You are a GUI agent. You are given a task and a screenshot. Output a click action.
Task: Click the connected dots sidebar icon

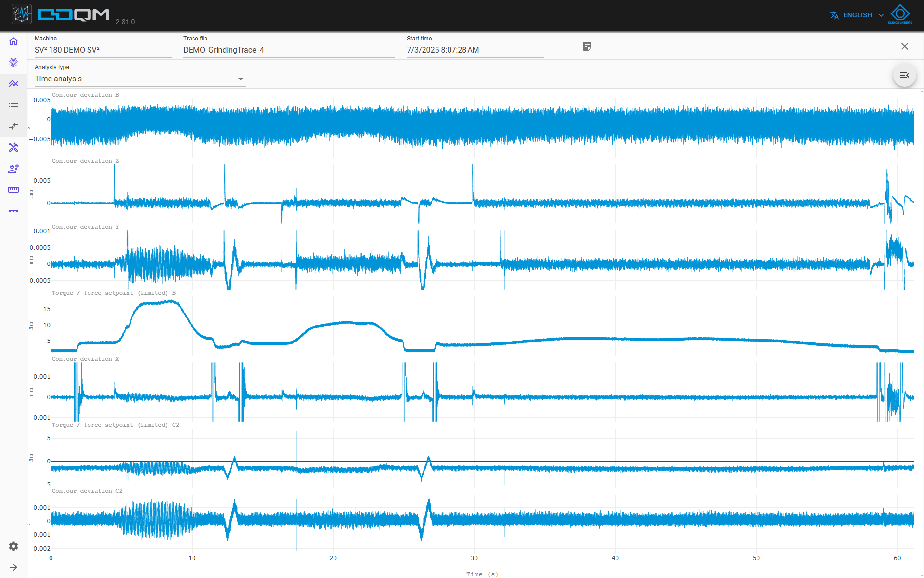coord(13,211)
